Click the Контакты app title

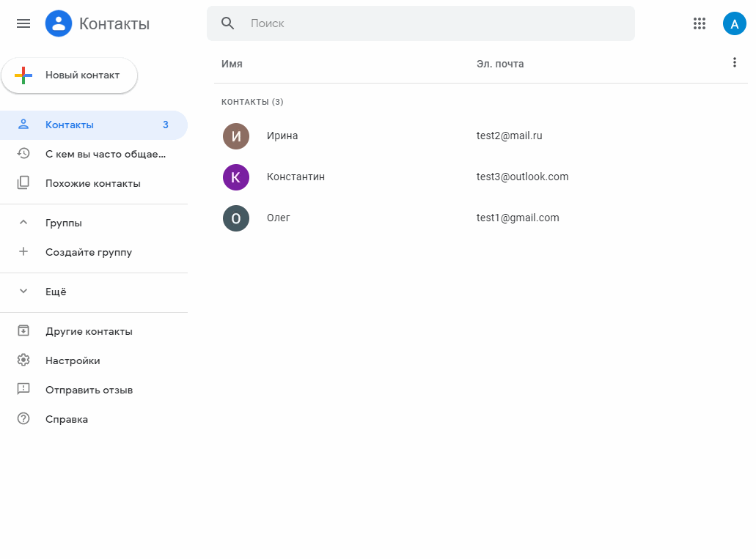[114, 23]
